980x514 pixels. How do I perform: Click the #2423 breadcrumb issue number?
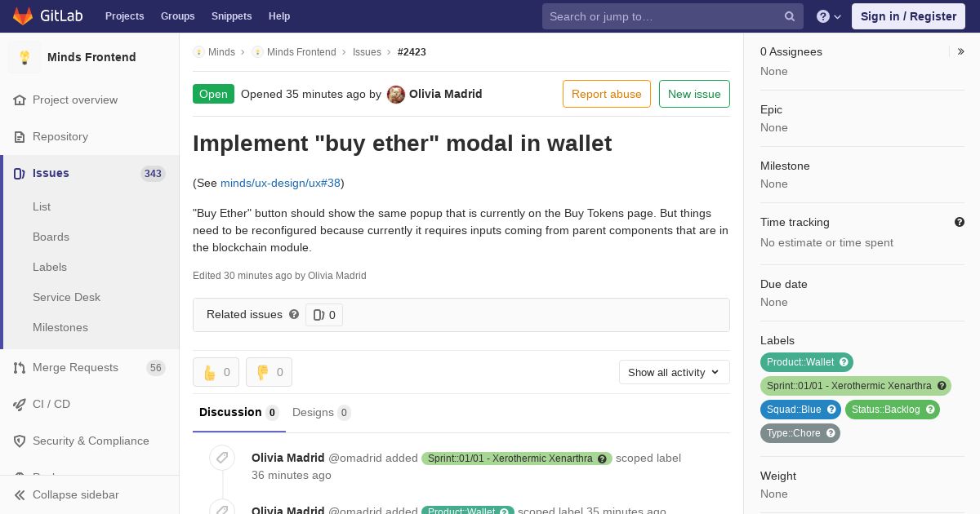click(x=412, y=52)
